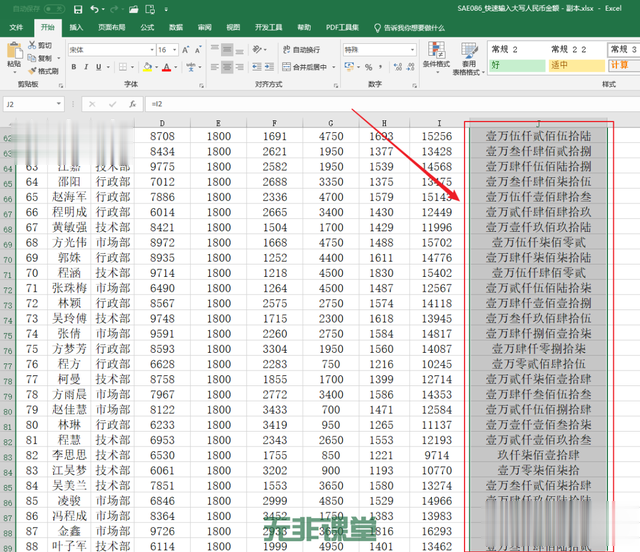Switch to the Page Layout tab

tap(111, 27)
